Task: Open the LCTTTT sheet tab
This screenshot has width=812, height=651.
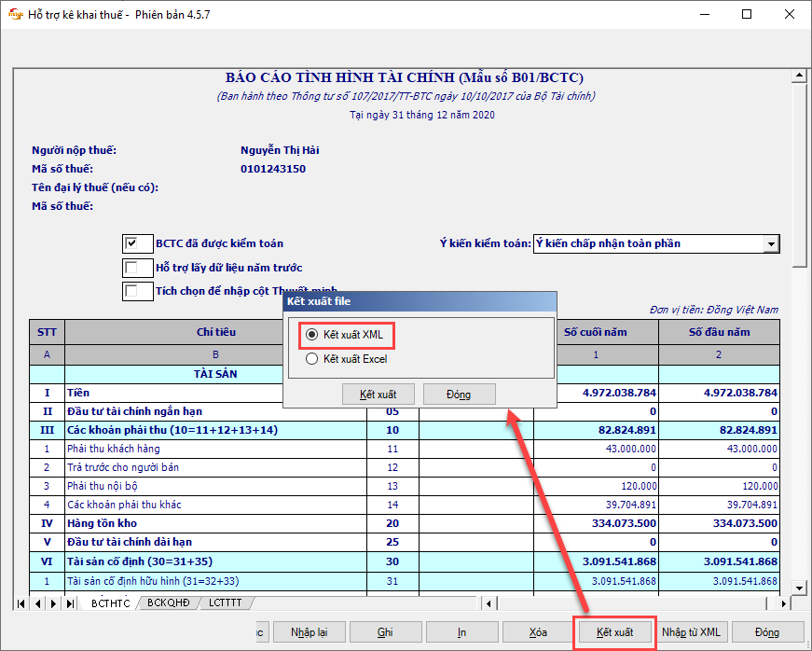Action: point(225,603)
